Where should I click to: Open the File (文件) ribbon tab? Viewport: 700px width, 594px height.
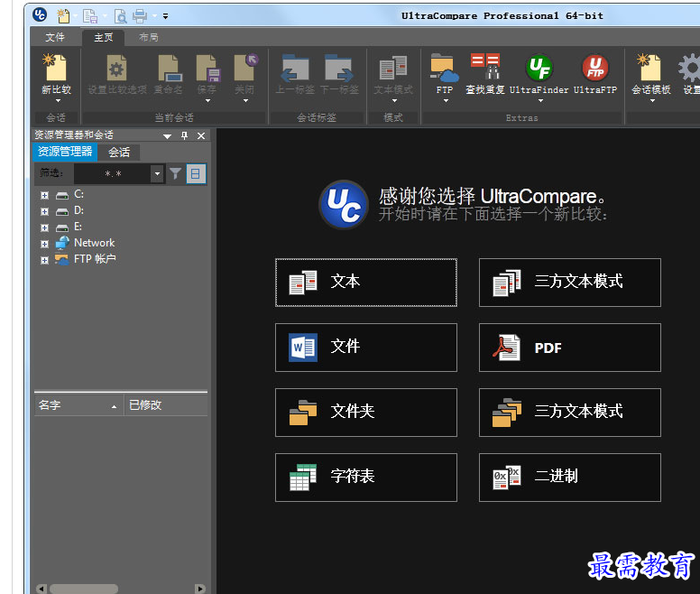[55, 37]
